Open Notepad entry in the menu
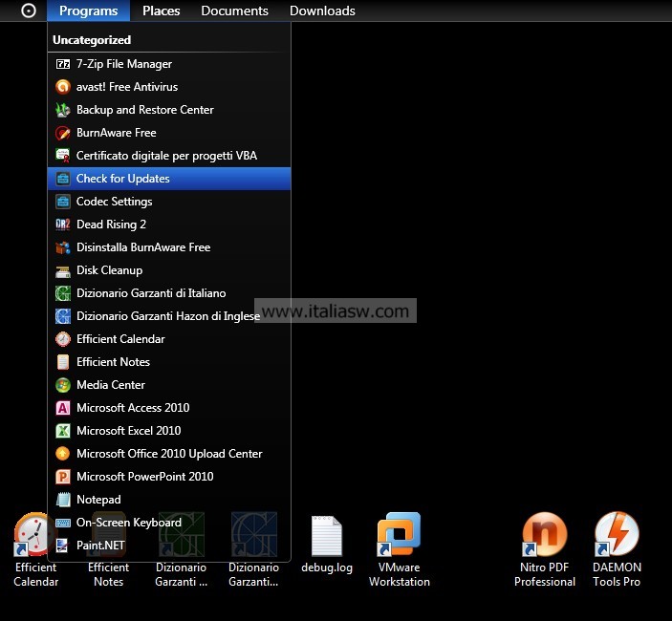The image size is (672, 621). (169, 500)
